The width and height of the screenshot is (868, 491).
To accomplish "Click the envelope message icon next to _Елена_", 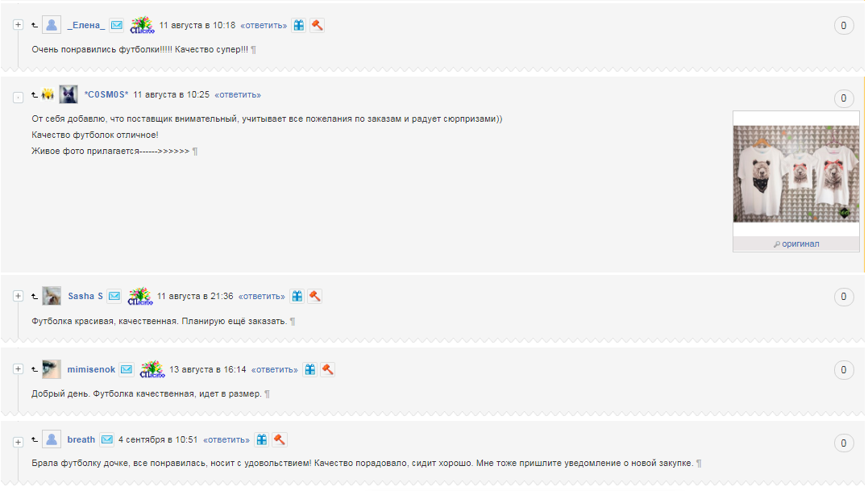I will [117, 25].
